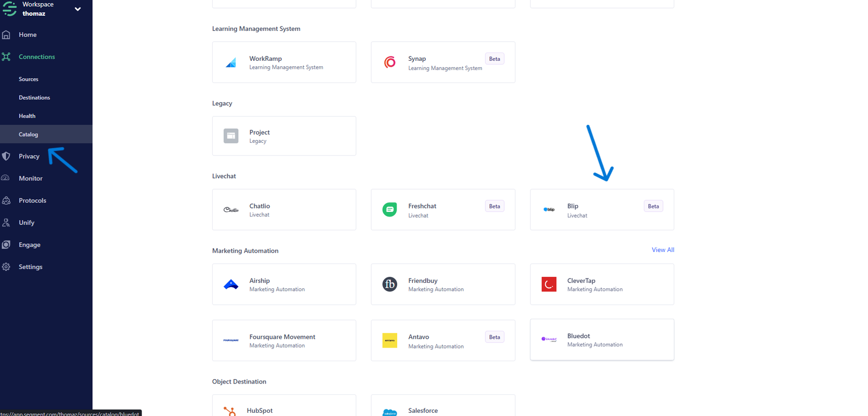Click the Unify person icon

[x=6, y=223]
